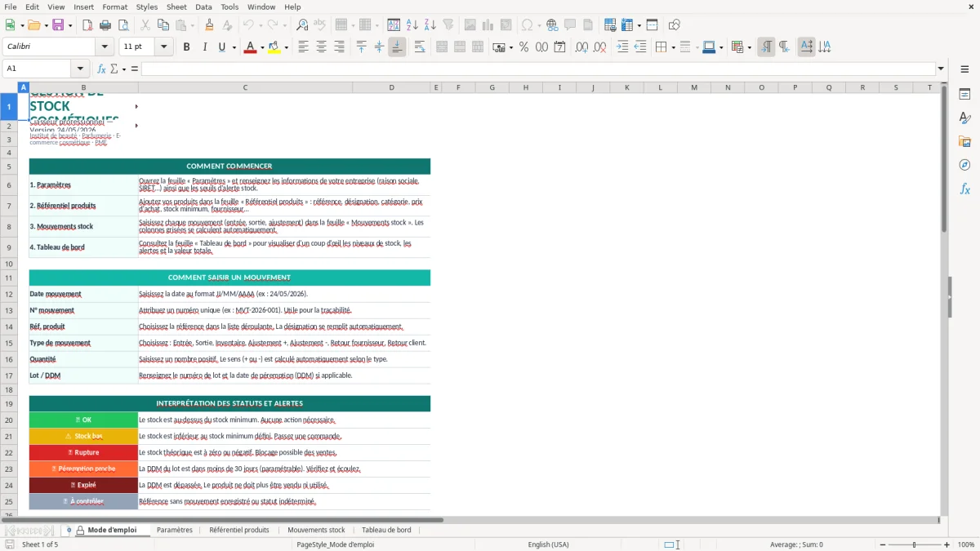Open Function Wizard fx icon
The width and height of the screenshot is (980, 551).
pyautogui.click(x=101, y=69)
